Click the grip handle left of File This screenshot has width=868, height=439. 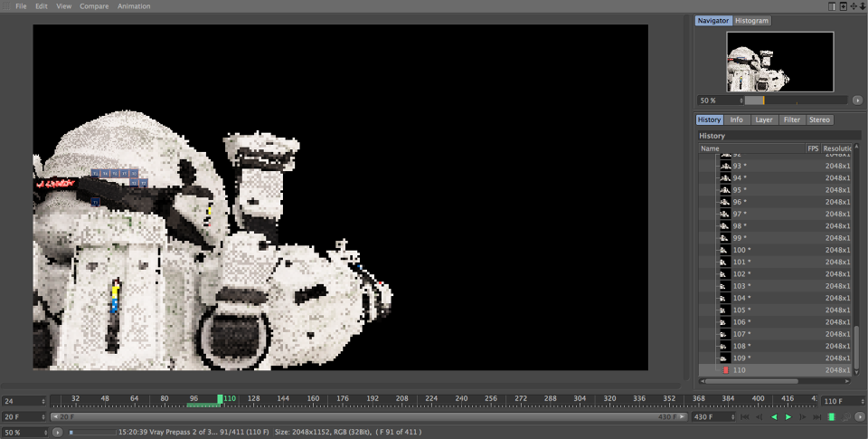coord(6,6)
